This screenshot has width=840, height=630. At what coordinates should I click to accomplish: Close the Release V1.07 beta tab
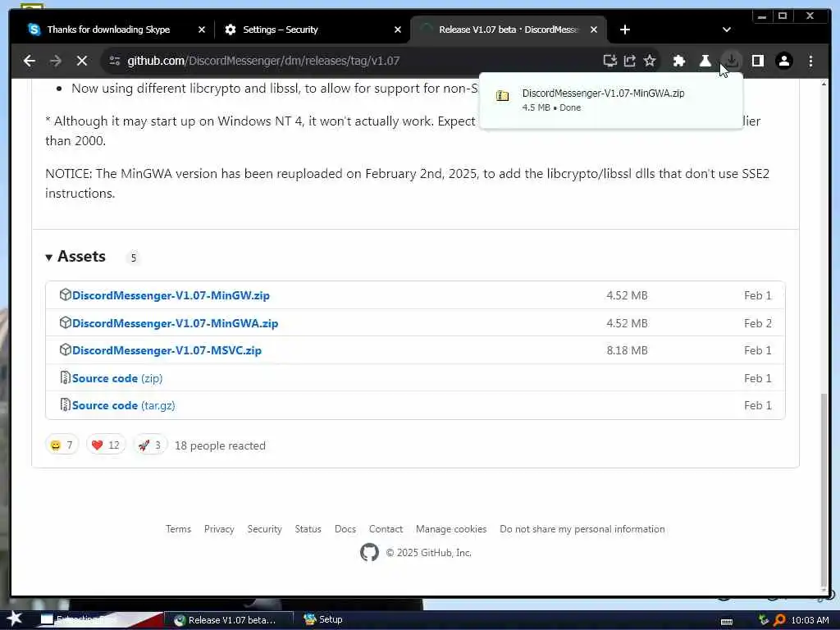point(594,30)
